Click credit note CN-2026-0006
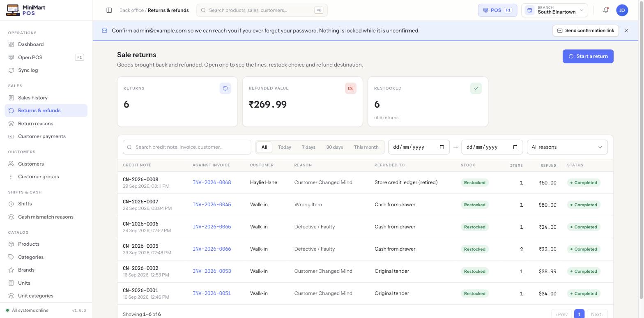The width and height of the screenshot is (644, 318). tap(140, 224)
